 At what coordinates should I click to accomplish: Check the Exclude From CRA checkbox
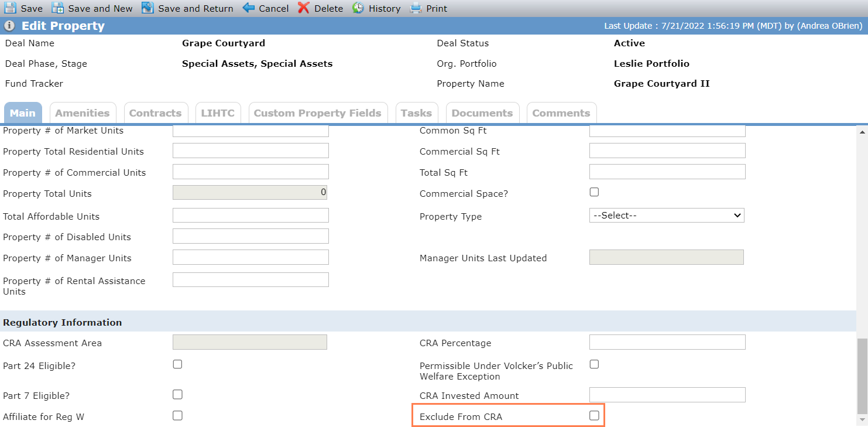click(594, 415)
